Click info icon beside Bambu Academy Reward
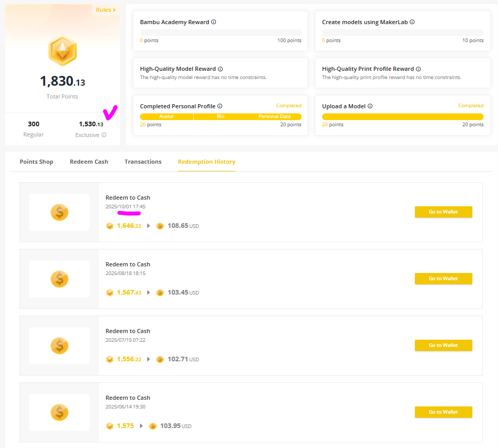Screen dimensions: 498x448 tap(214, 23)
